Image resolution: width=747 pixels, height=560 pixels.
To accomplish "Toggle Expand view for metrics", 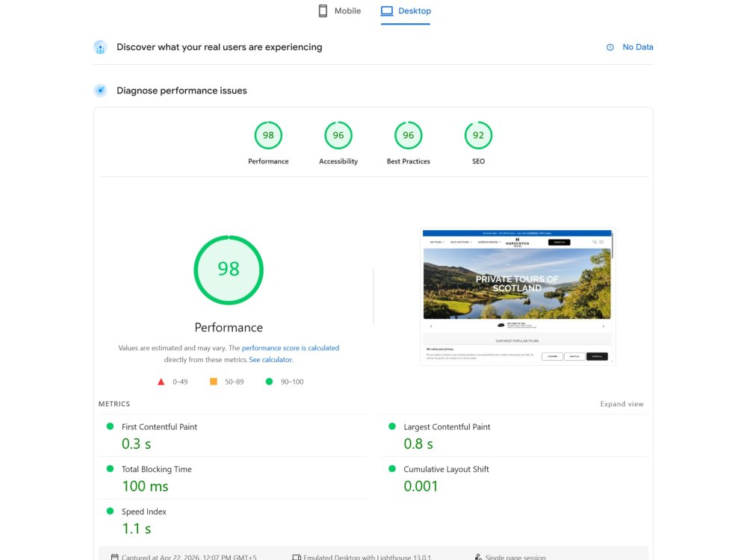I will [622, 404].
